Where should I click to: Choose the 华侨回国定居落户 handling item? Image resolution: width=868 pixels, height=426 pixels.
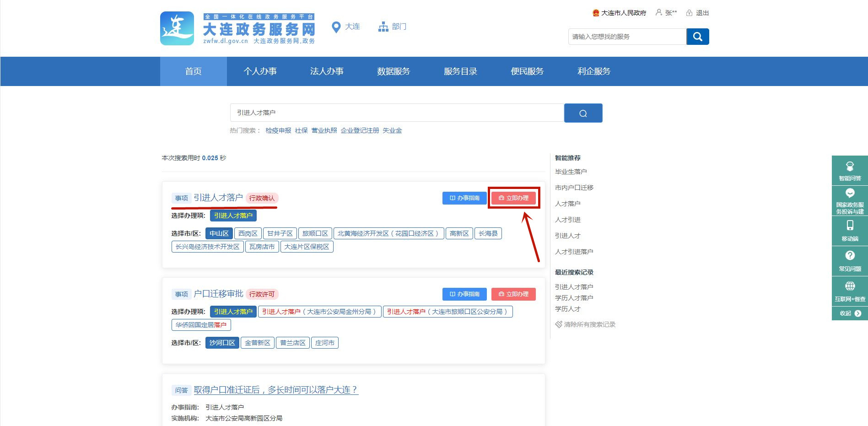(201, 325)
